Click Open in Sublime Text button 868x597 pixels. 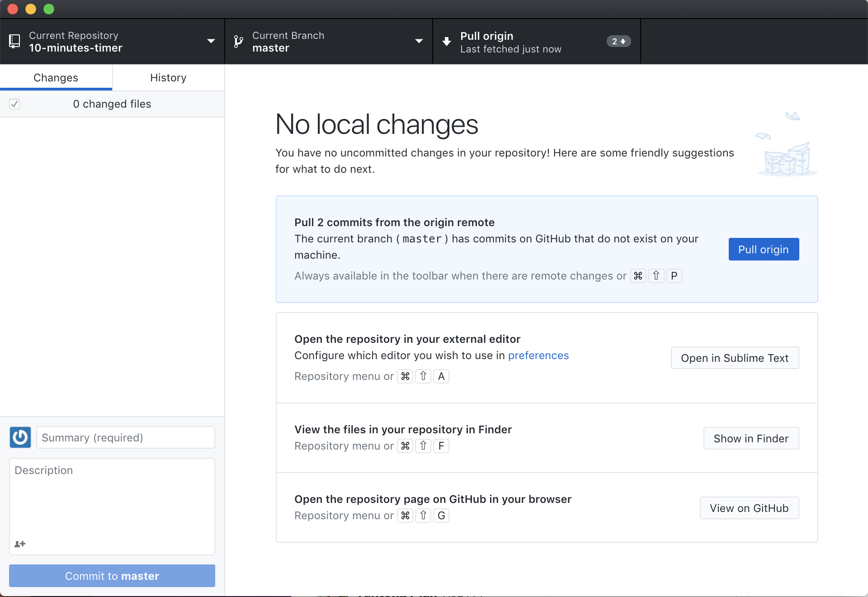pyautogui.click(x=735, y=358)
